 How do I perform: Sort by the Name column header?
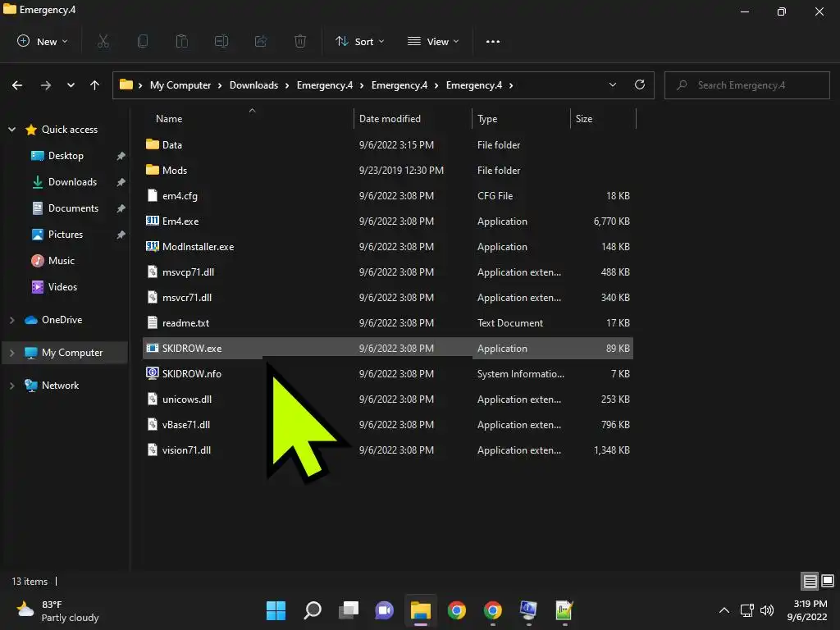click(x=169, y=119)
